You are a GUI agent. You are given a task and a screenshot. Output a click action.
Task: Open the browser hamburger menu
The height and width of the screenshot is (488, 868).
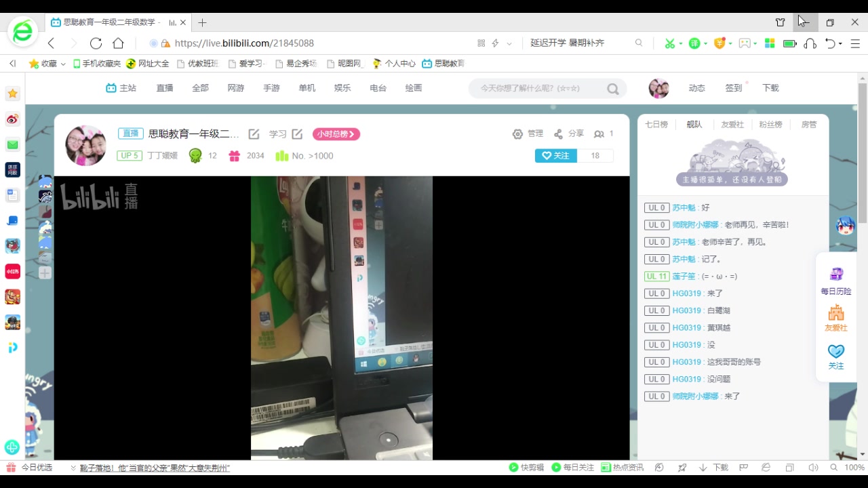855,43
